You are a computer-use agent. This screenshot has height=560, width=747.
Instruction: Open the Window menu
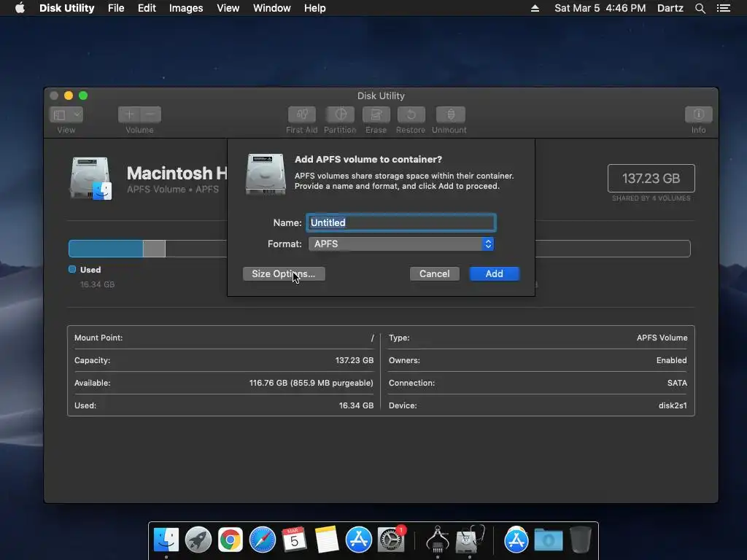click(271, 8)
